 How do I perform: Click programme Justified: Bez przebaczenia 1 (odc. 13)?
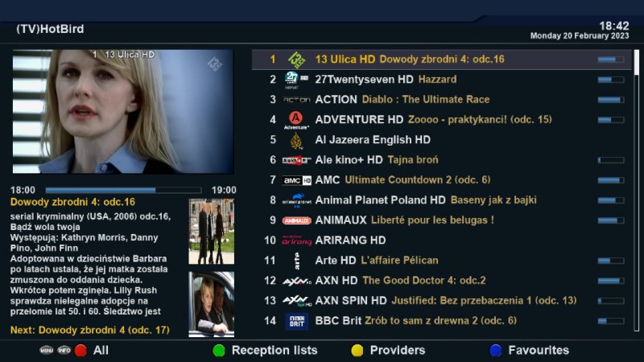[485, 301]
